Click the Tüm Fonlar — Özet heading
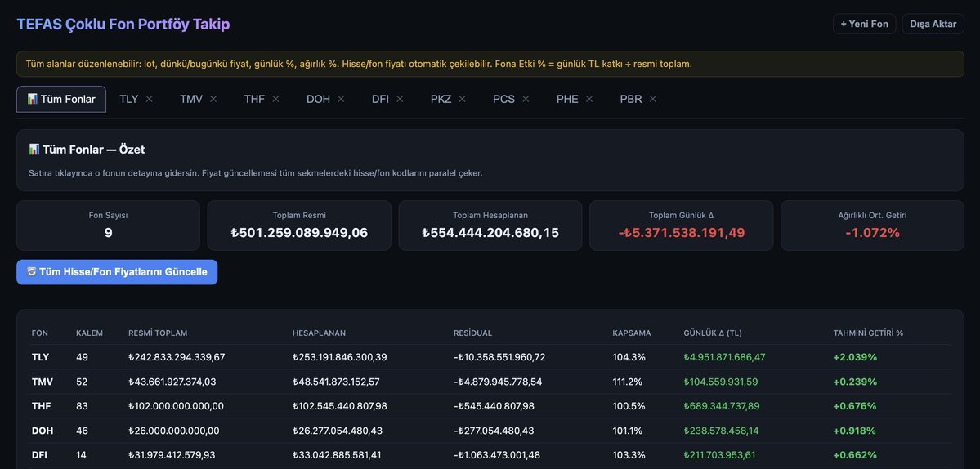This screenshot has height=469, width=980. click(x=87, y=150)
